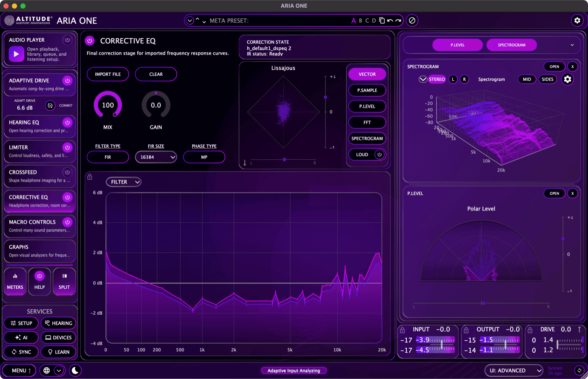The image size is (588, 379).
Task: Click the undo arrow in preset bar
Action: coord(390,20)
